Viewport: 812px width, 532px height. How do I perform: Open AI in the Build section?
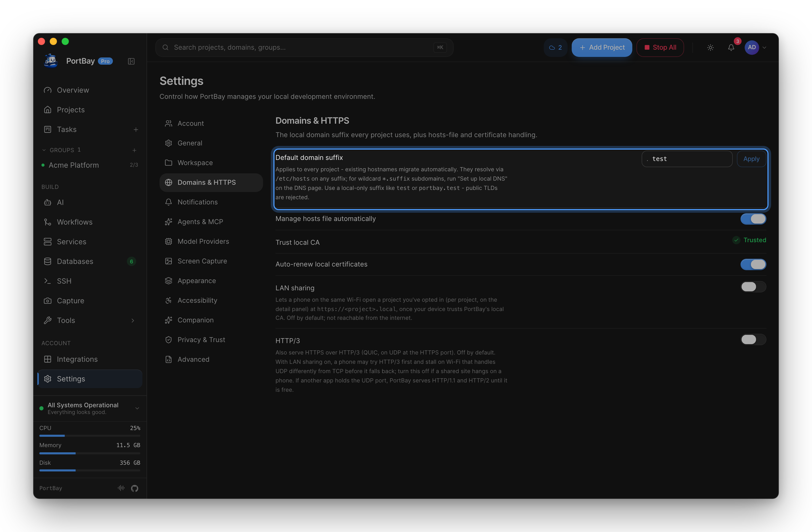(x=90, y=203)
